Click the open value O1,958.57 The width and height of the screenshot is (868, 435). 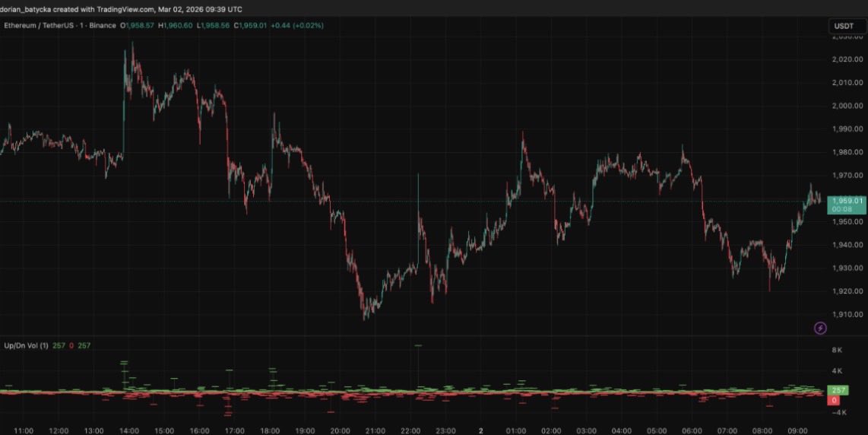point(138,26)
